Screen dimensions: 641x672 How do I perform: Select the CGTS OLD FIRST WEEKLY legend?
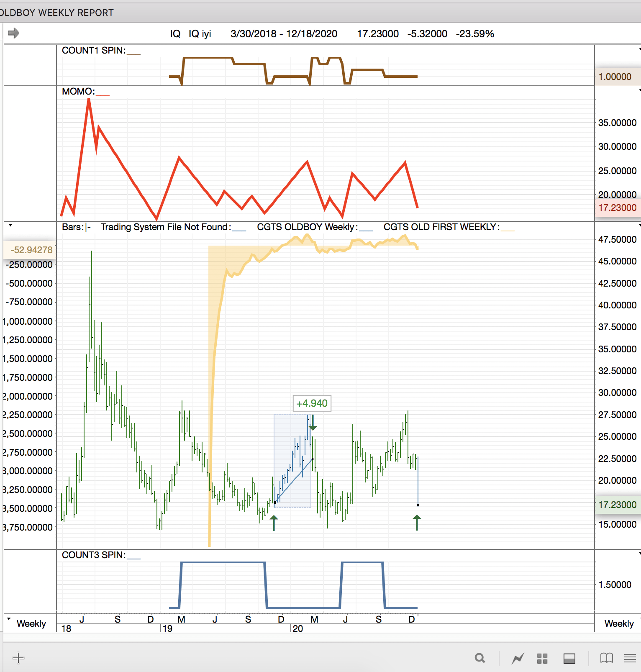pyautogui.click(x=441, y=227)
